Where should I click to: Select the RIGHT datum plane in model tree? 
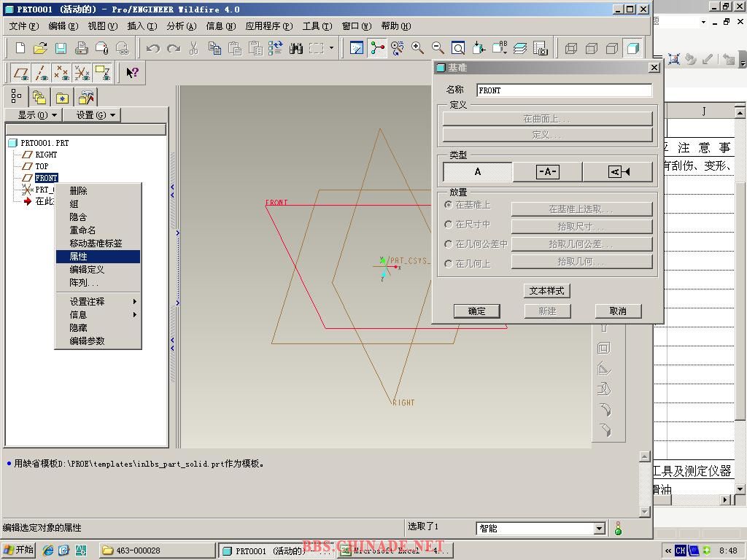tap(46, 155)
